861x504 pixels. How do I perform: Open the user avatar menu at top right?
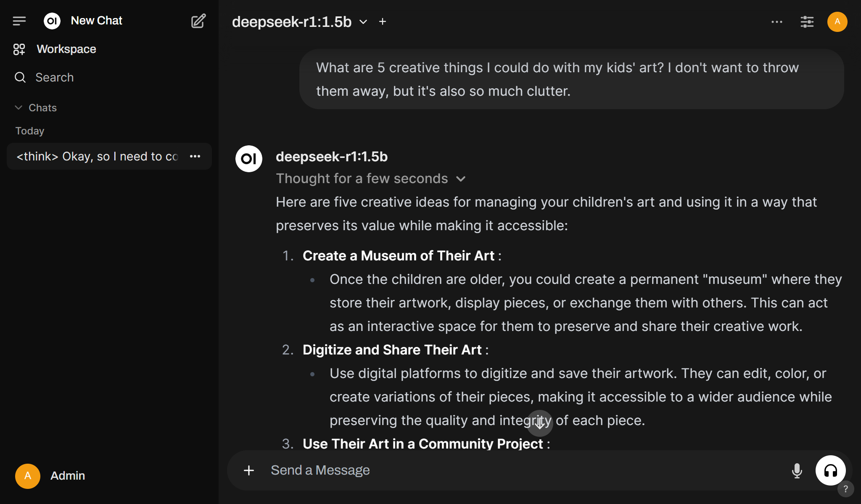[837, 22]
